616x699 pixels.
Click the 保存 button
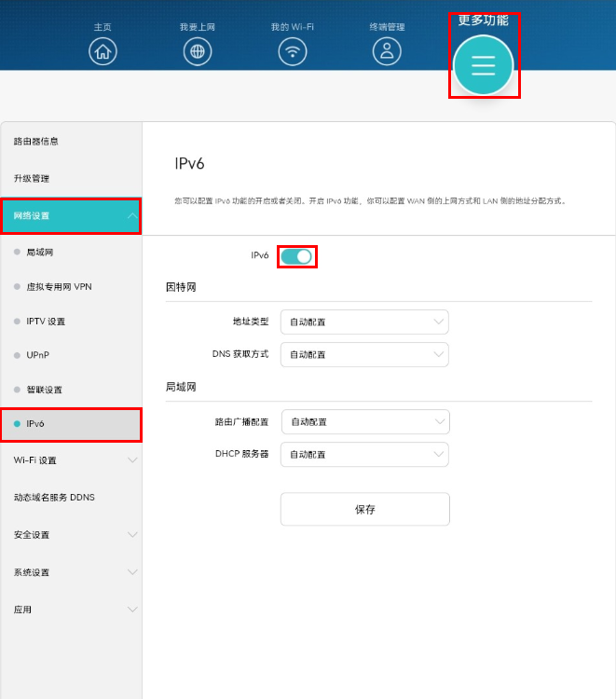click(x=364, y=510)
